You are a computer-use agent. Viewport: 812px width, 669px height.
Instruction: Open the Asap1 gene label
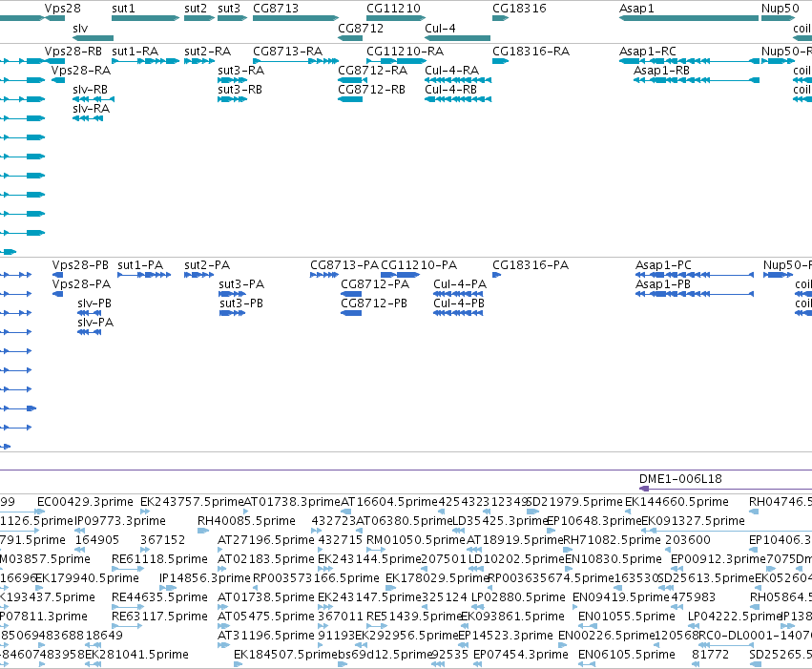point(636,9)
